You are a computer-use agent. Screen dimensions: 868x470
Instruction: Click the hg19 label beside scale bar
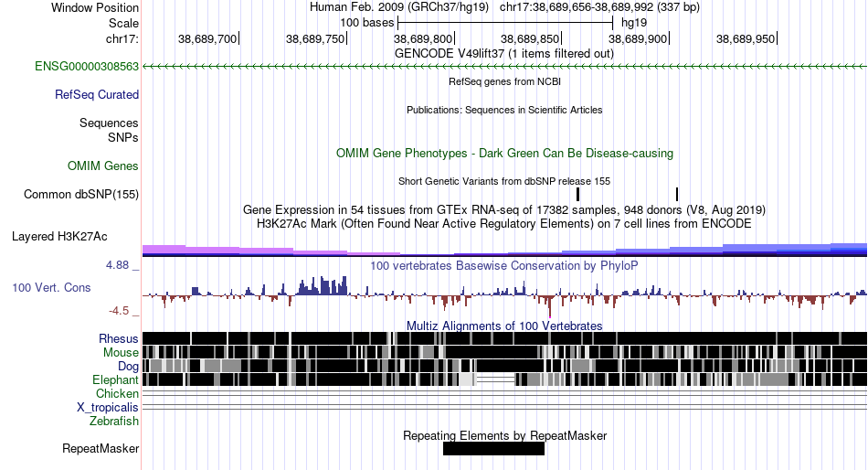[x=634, y=23]
